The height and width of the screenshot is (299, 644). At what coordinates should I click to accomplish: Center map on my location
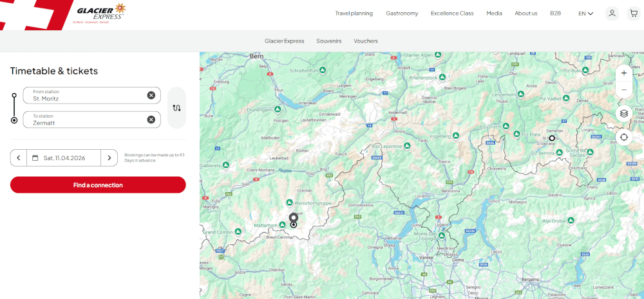(x=623, y=137)
